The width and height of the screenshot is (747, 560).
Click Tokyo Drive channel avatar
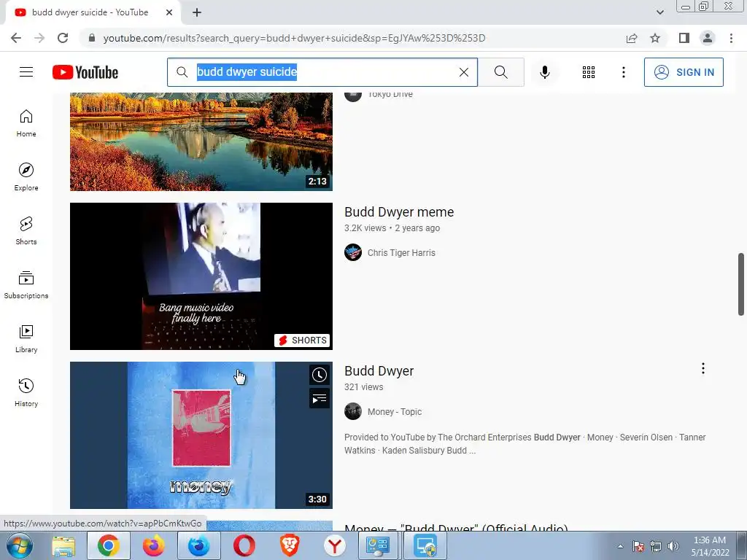(x=353, y=96)
